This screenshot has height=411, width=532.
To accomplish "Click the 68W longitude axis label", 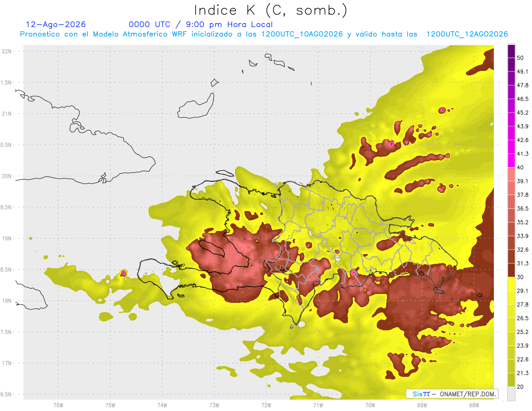I will (473, 405).
